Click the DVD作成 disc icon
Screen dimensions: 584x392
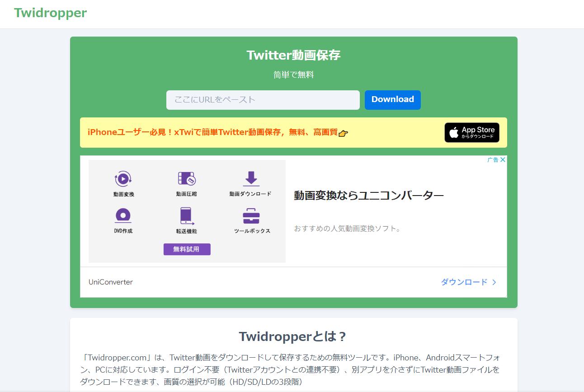click(123, 215)
